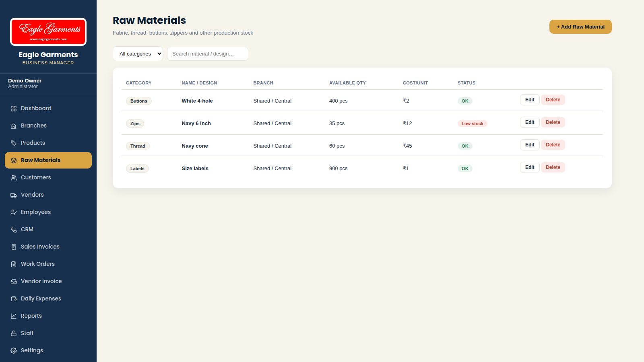Image resolution: width=644 pixels, height=362 pixels.
Task: Click the Daily Expenses wallet icon
Action: [x=14, y=299]
